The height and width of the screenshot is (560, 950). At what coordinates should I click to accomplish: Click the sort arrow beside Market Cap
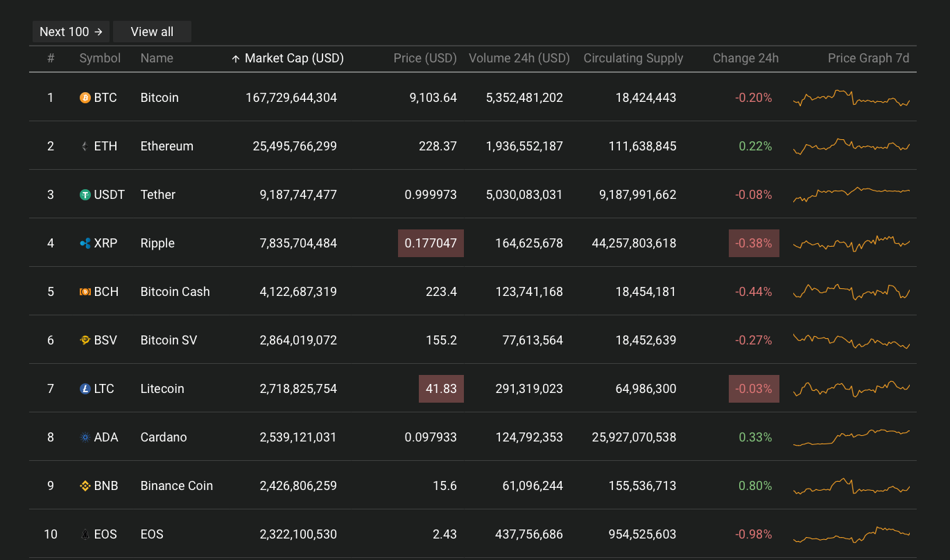(236, 58)
